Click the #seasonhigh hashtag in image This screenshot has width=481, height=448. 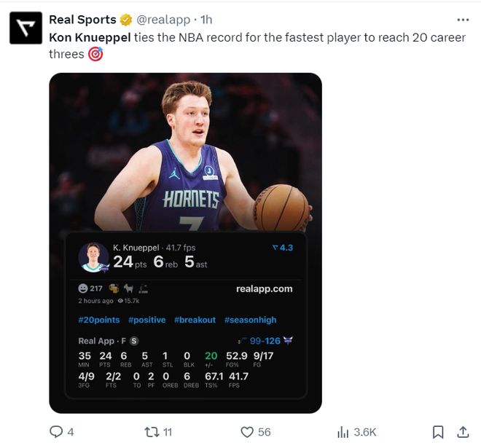point(250,320)
